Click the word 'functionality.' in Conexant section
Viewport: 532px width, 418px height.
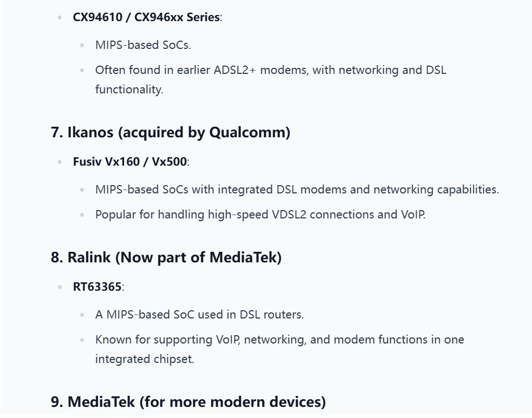(x=129, y=89)
